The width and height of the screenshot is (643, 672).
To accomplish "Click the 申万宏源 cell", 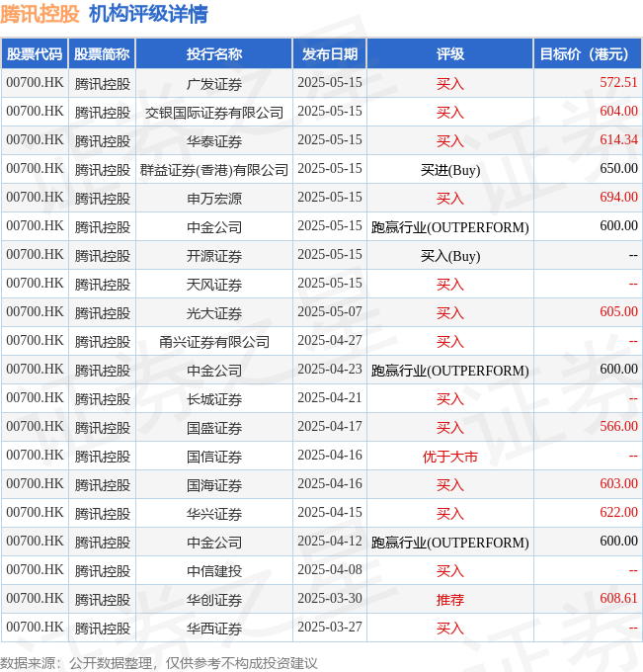I will [214, 199].
